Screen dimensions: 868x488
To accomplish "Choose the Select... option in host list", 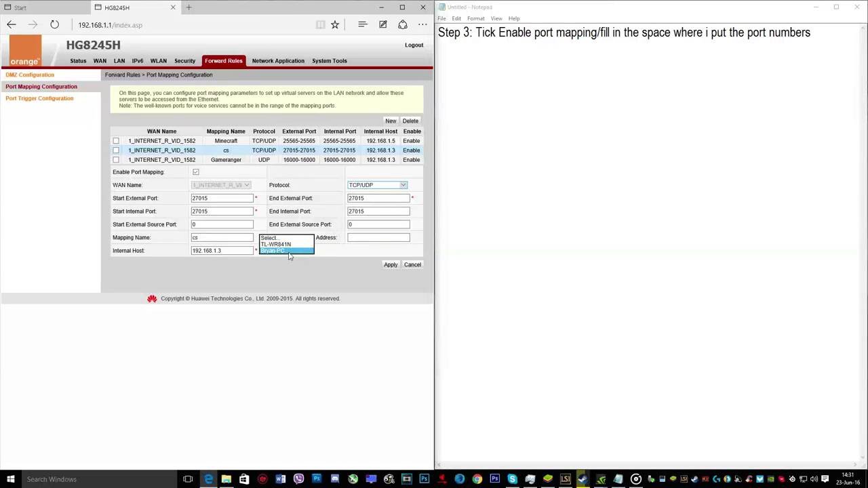I will (286, 238).
